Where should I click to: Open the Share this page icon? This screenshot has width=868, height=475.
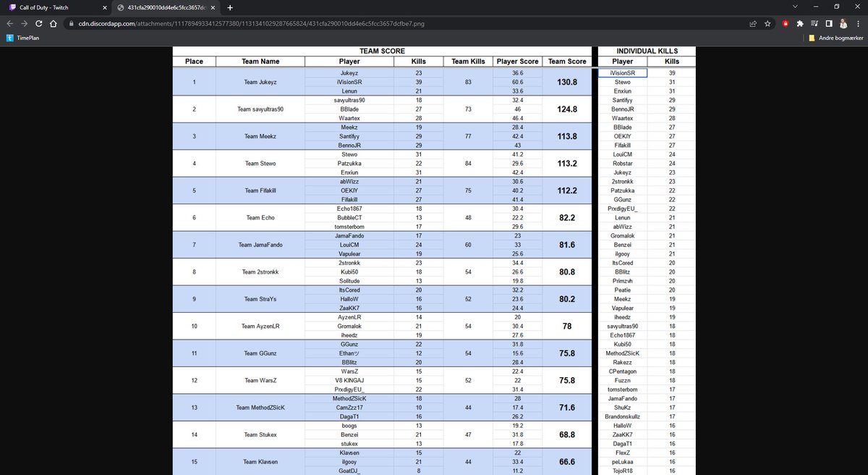752,23
